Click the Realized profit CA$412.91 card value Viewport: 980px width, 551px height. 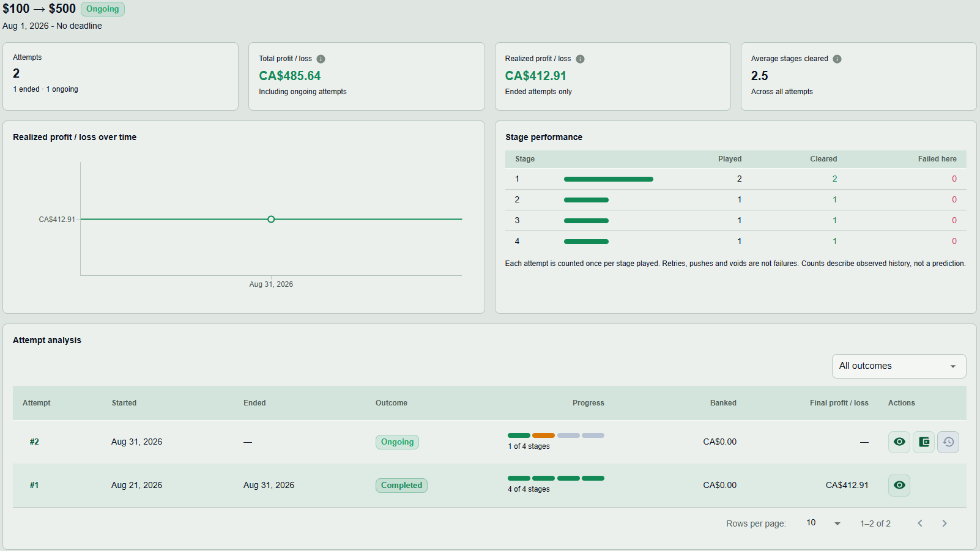[536, 76]
